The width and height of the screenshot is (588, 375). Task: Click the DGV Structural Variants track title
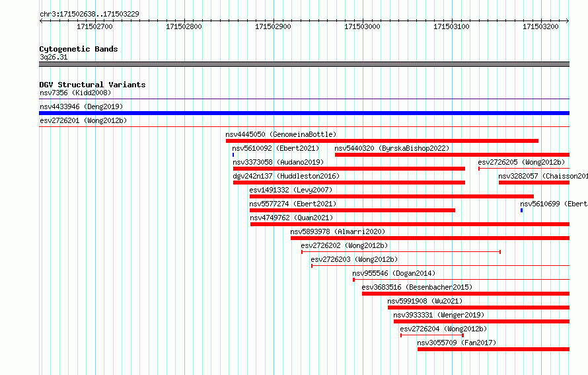pos(92,85)
